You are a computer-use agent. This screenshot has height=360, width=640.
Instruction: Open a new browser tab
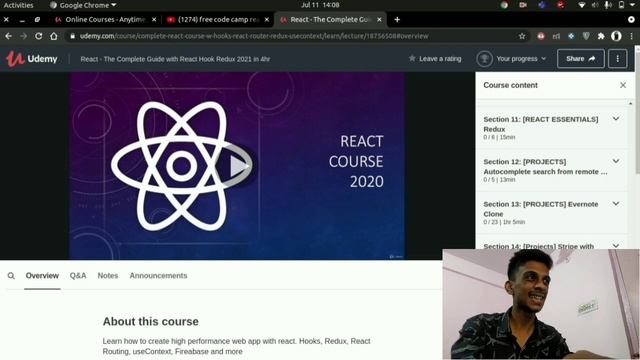click(x=397, y=20)
